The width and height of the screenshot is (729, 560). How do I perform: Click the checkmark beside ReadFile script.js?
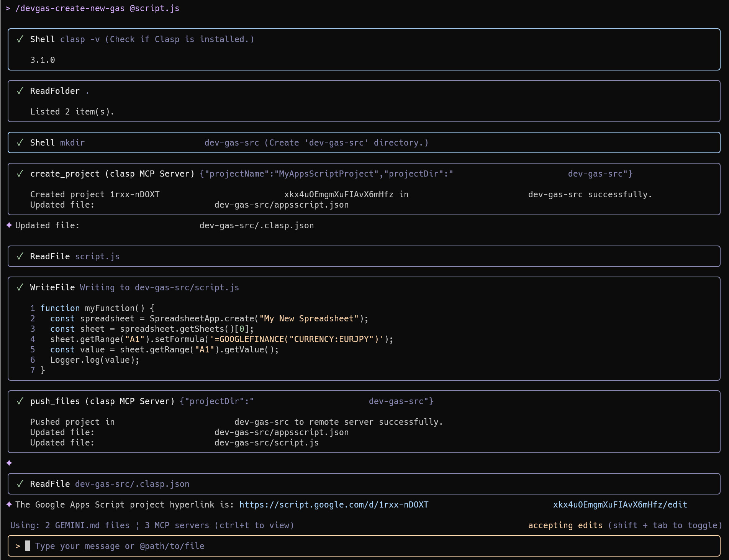pos(20,257)
